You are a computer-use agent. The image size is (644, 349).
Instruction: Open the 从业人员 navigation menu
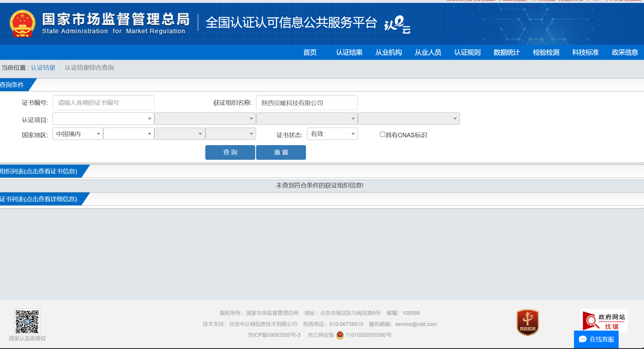click(x=428, y=52)
